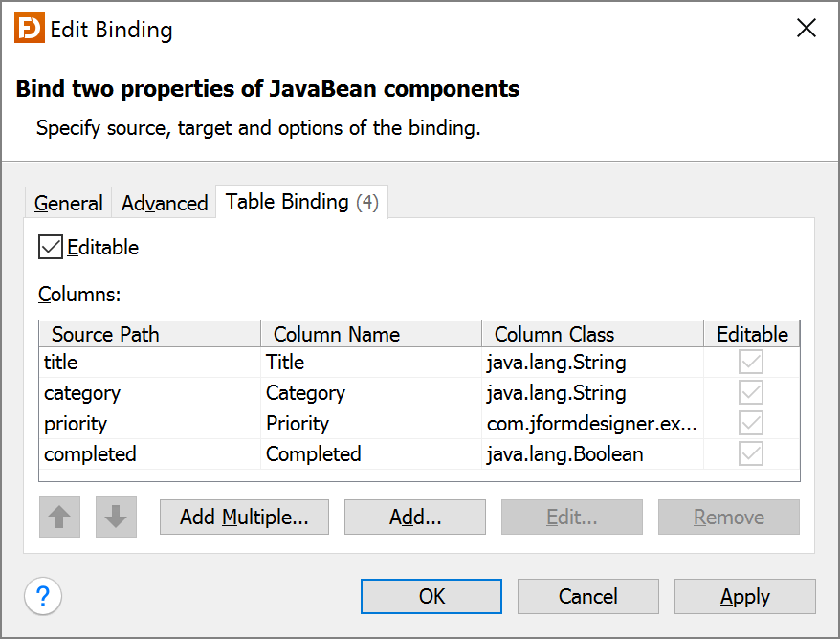Click the Remove button
Image resolution: width=840 pixels, height=639 pixels.
click(x=728, y=517)
